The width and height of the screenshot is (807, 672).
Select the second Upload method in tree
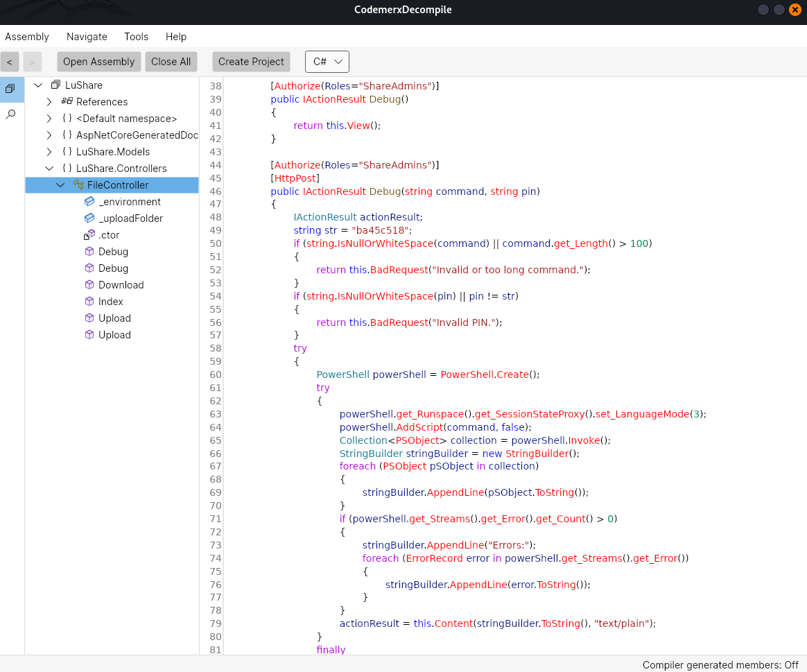pyautogui.click(x=115, y=335)
